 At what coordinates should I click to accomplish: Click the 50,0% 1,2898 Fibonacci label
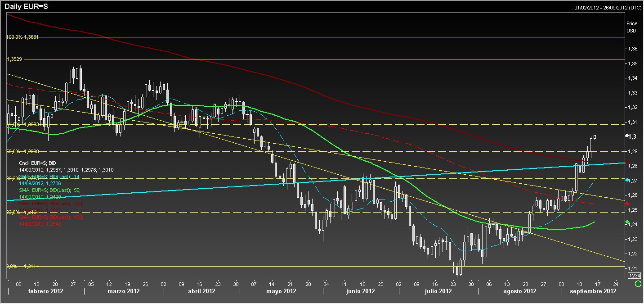click(22, 151)
